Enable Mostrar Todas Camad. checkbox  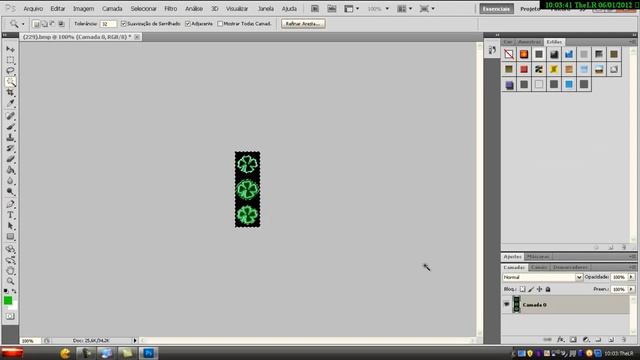coord(220,24)
